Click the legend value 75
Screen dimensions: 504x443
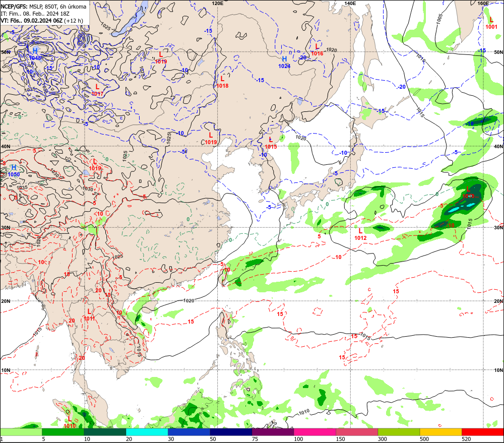coord(255,439)
